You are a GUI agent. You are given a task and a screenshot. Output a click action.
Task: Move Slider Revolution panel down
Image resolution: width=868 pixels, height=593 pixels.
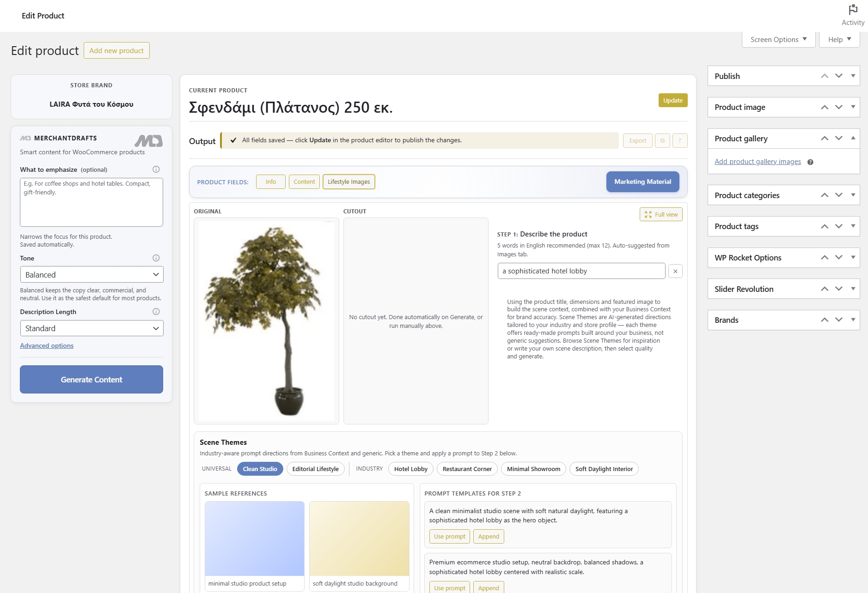coord(839,289)
